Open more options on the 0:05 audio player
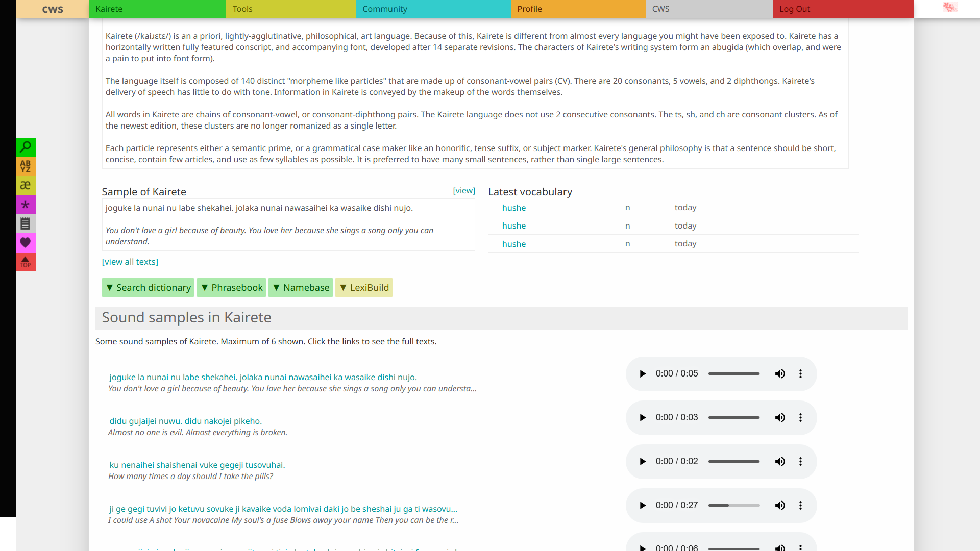The height and width of the screenshot is (551, 980). (x=800, y=374)
